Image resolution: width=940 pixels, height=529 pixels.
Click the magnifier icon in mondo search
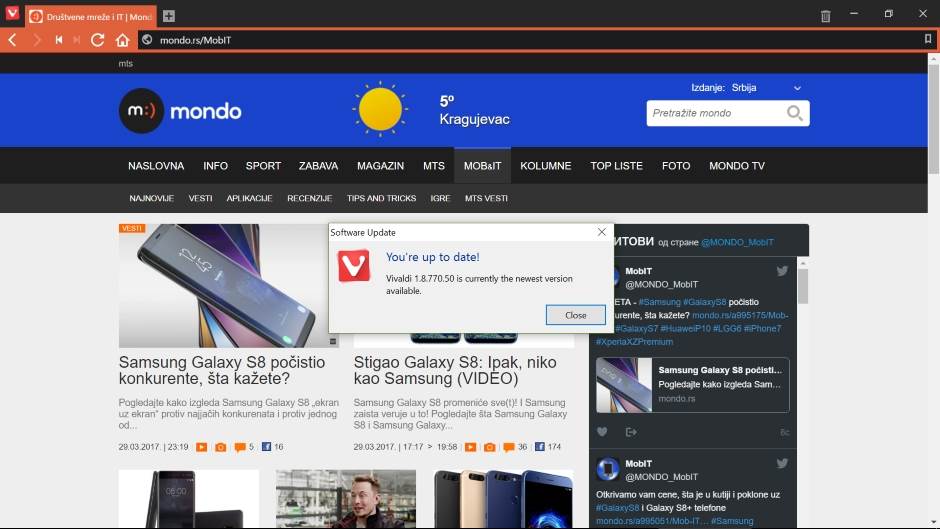pos(795,113)
